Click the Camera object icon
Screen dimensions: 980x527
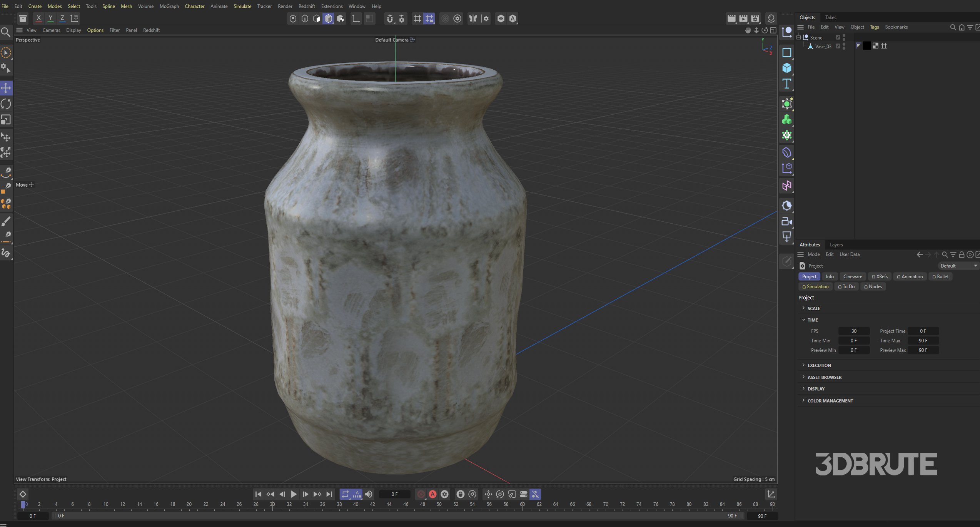click(787, 222)
